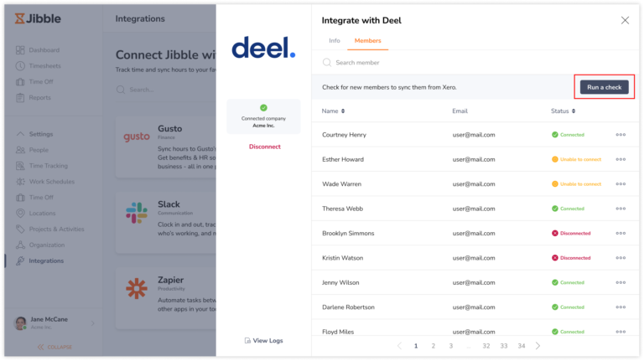Image resolution: width=644 pixels, height=361 pixels.
Task: Click the Disconnect link under Acme Inc.
Action: [x=264, y=147]
